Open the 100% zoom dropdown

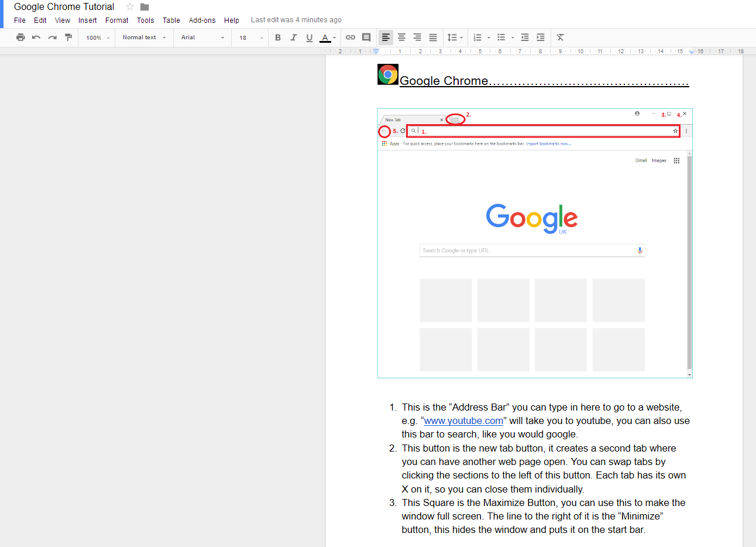(x=98, y=37)
